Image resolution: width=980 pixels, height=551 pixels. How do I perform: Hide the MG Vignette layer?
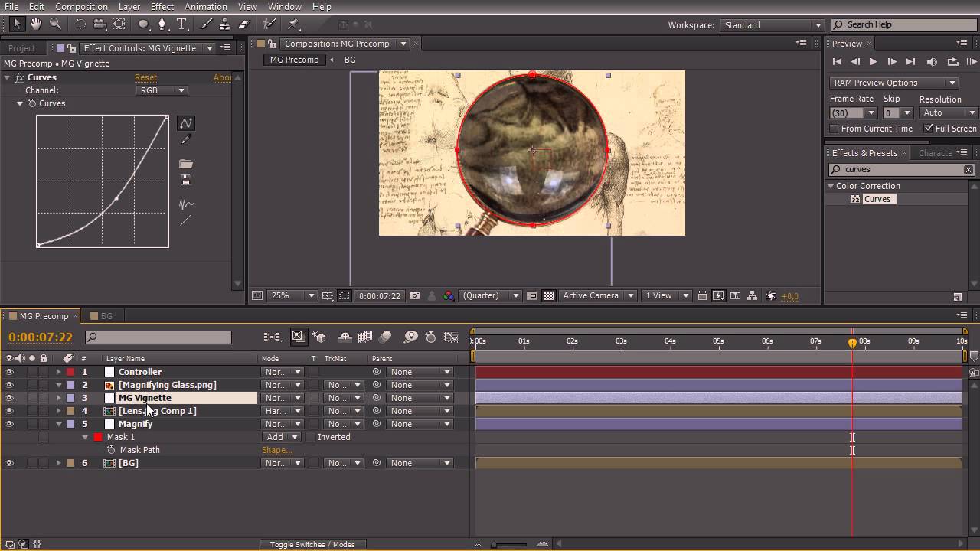[x=9, y=398]
